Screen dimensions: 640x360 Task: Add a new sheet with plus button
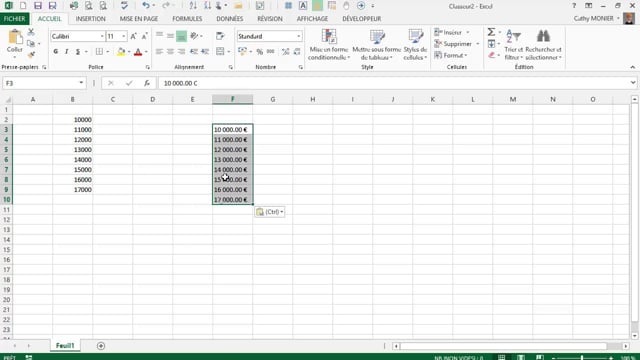(101, 346)
